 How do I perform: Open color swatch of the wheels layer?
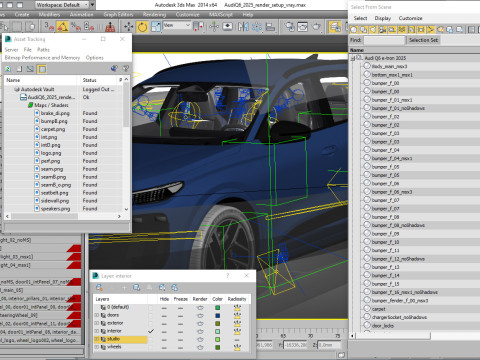click(x=218, y=347)
